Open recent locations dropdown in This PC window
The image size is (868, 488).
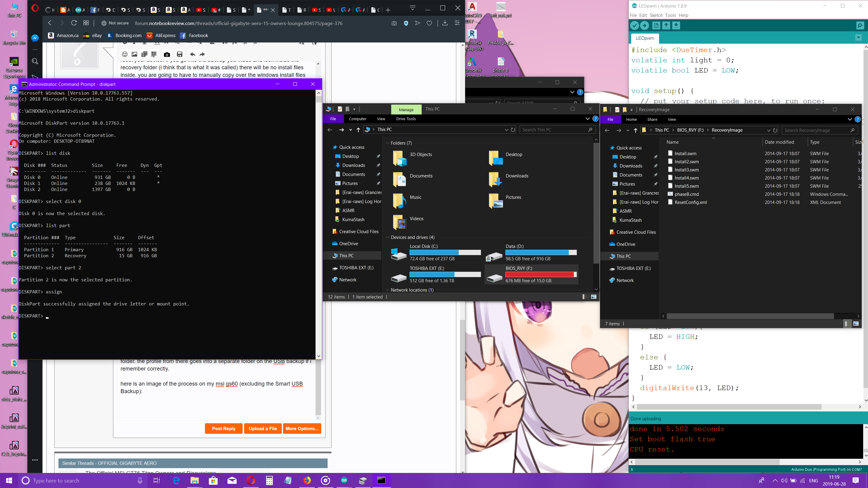[351, 130]
